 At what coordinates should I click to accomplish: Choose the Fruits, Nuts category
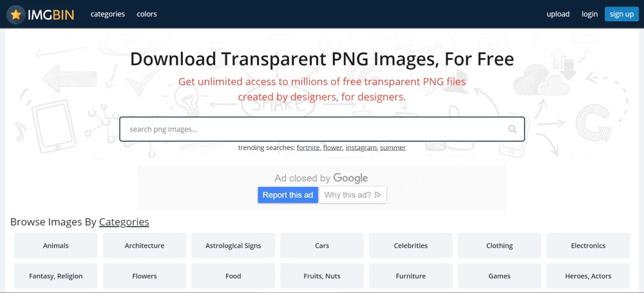tap(322, 276)
